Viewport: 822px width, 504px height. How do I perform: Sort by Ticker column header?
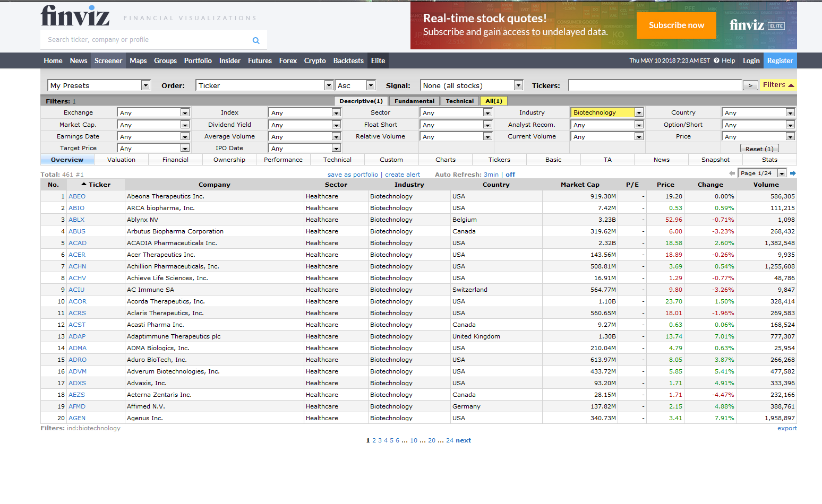(96, 185)
